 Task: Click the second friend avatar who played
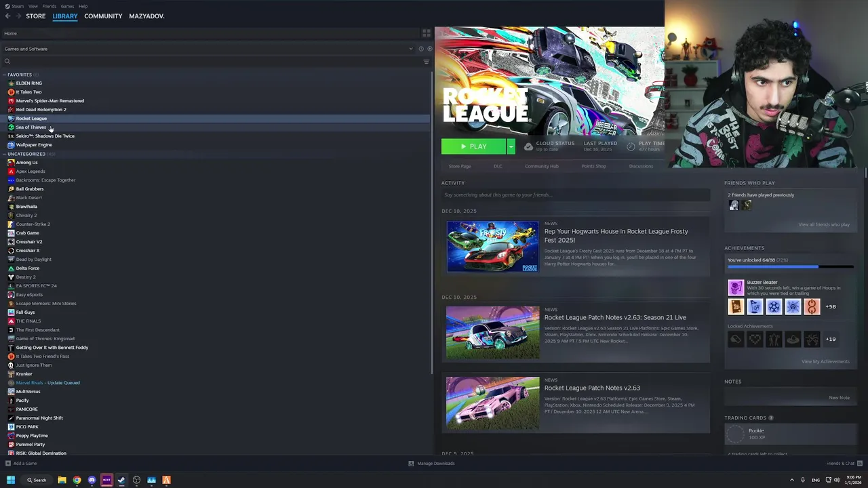(746, 205)
